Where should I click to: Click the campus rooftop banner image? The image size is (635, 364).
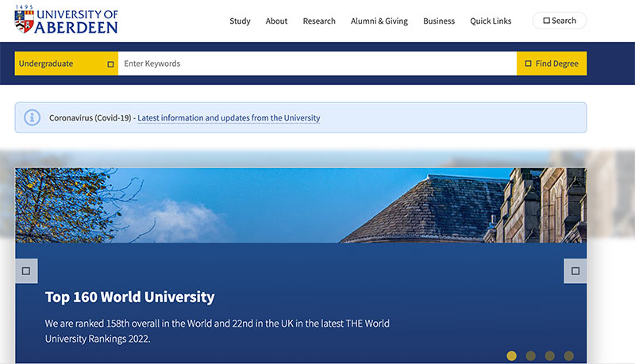coord(301,205)
